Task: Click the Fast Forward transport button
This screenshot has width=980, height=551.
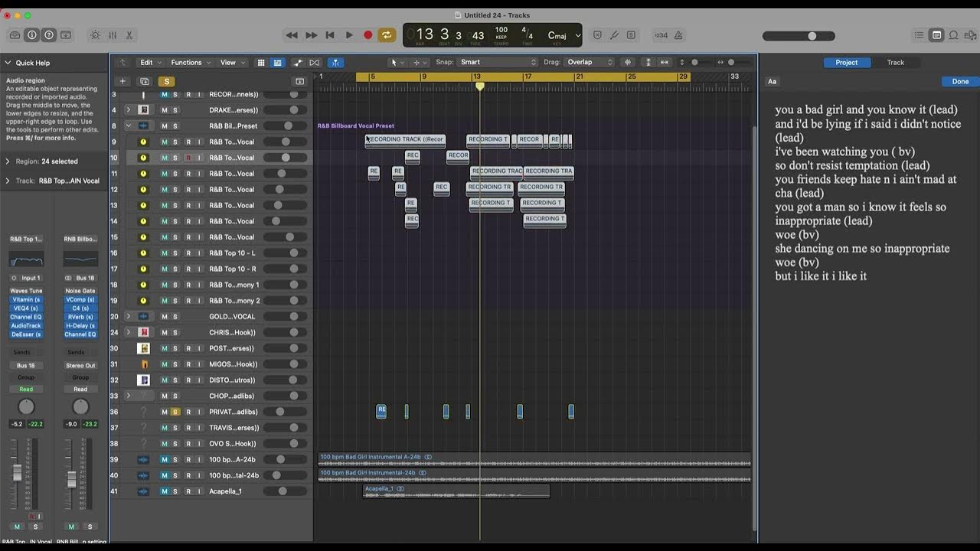Action: 311,35
